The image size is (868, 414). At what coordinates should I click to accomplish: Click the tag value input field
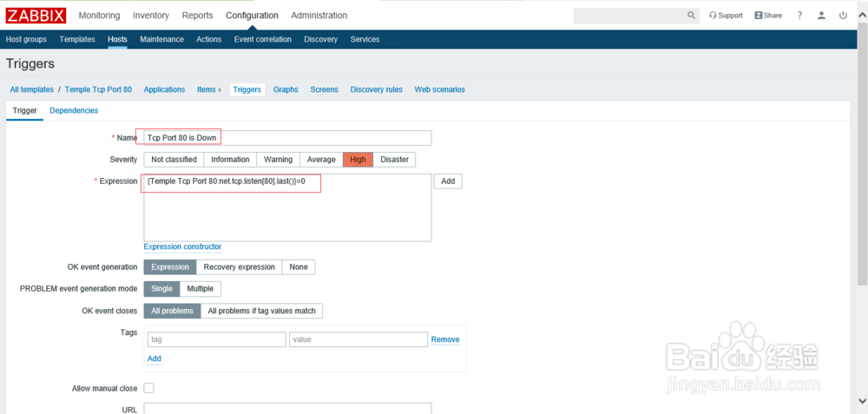click(358, 339)
